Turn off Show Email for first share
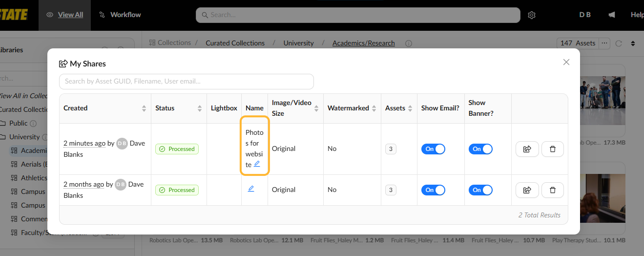Screen dimensions: 644x256 (x=433, y=149)
